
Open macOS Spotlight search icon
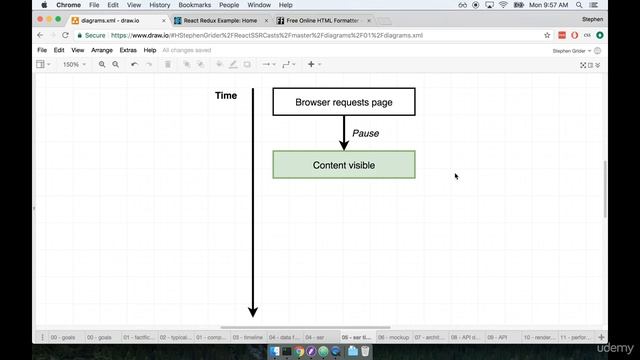[579, 5]
